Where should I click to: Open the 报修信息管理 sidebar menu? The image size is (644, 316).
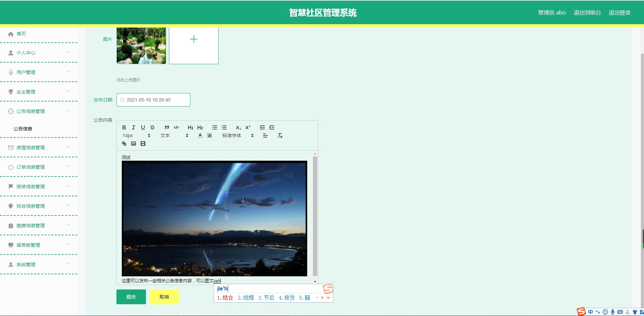(x=39, y=187)
